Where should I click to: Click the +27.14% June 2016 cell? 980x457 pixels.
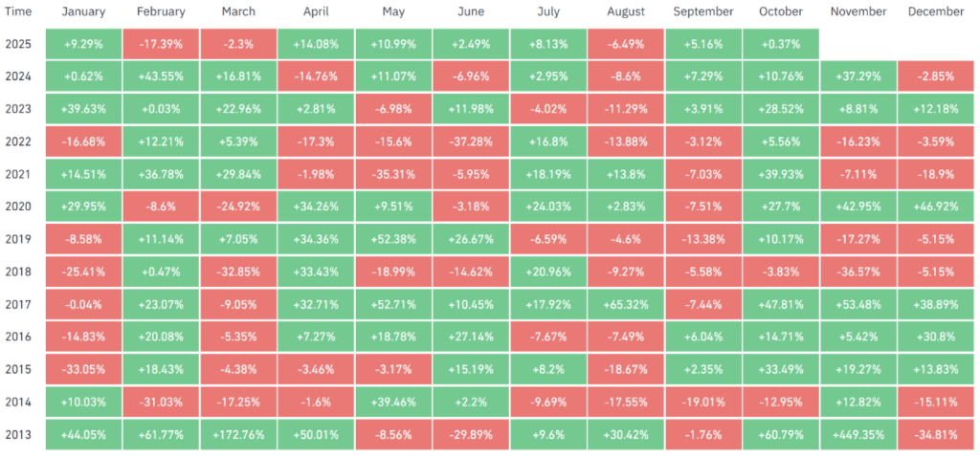471,337
